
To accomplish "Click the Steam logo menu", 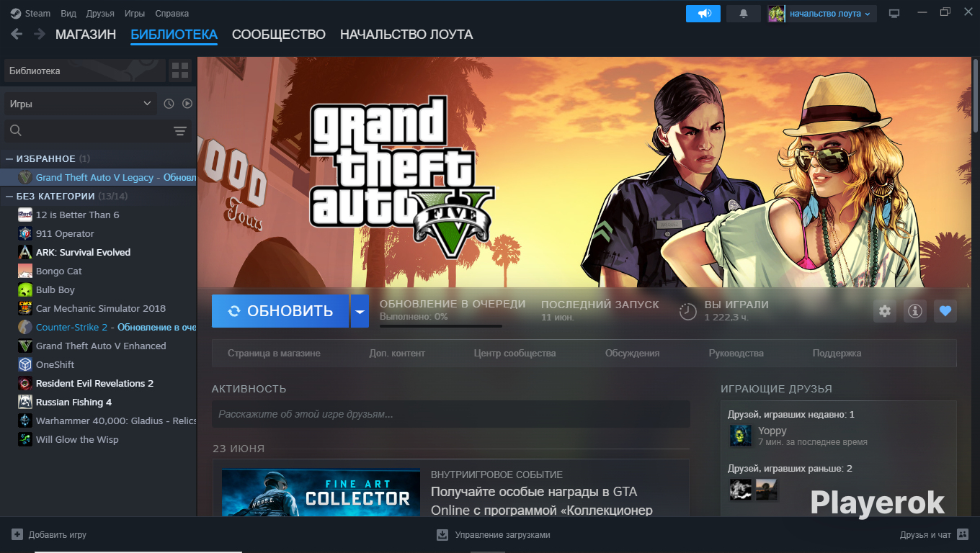I will coord(30,13).
